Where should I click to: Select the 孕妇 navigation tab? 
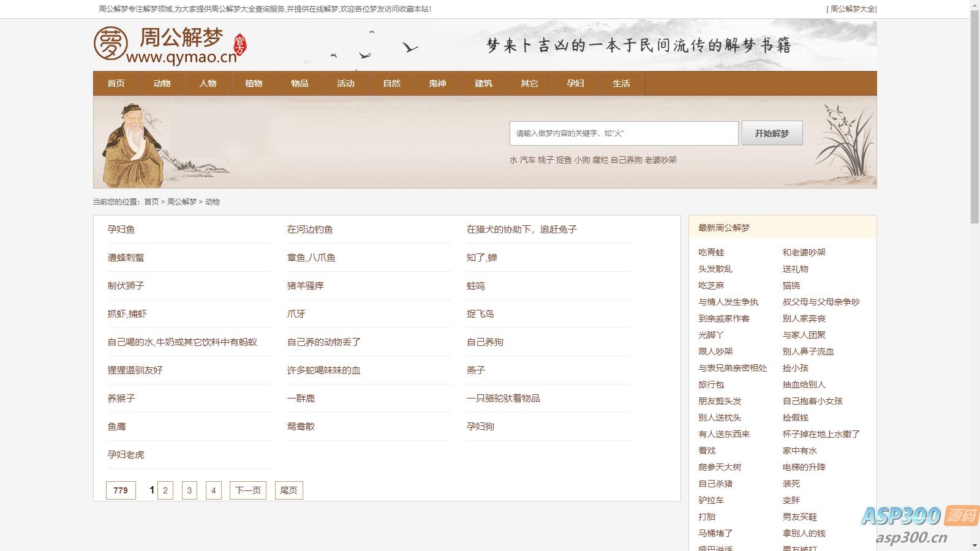pyautogui.click(x=575, y=83)
